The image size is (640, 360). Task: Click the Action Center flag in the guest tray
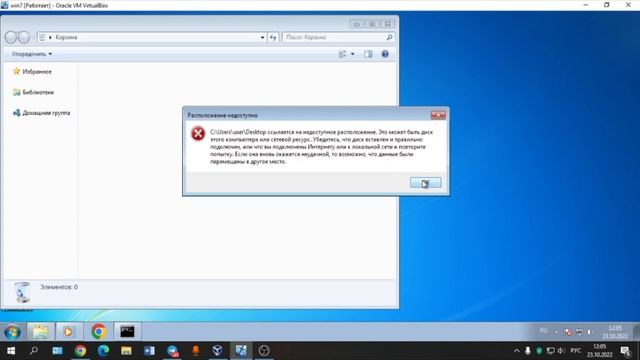568,332
